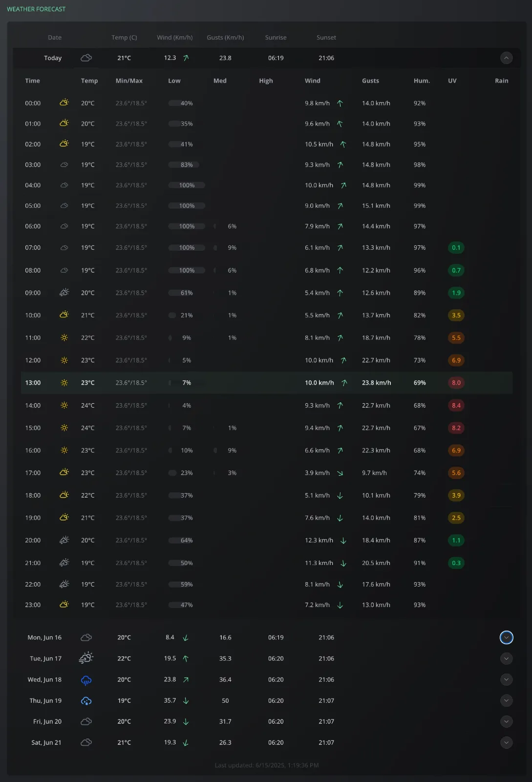Click the partly cloudy icon at 18:00
Viewport: 532px width, 782px height.
[64, 495]
